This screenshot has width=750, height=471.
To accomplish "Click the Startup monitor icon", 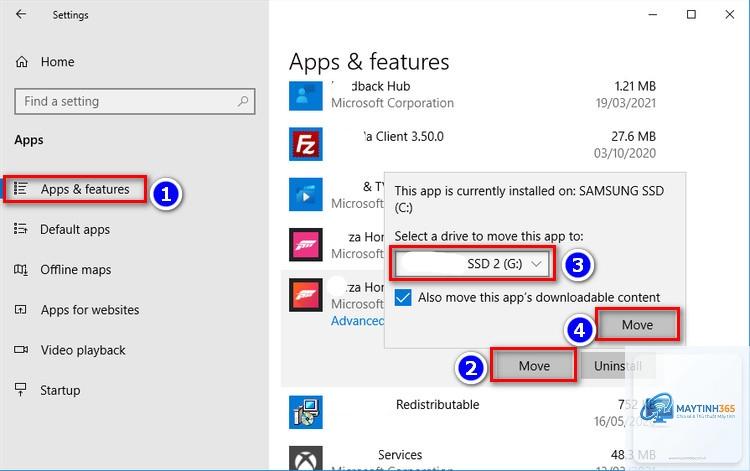I will (21, 389).
